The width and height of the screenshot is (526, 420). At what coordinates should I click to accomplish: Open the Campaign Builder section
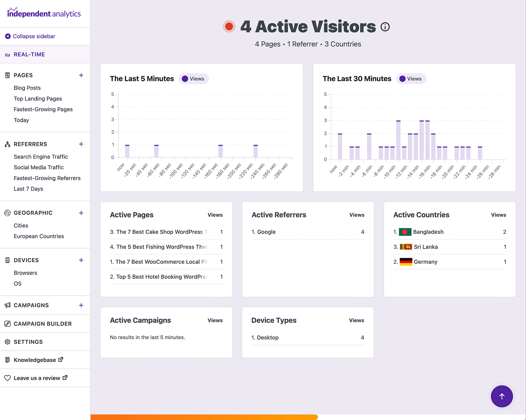click(x=43, y=324)
